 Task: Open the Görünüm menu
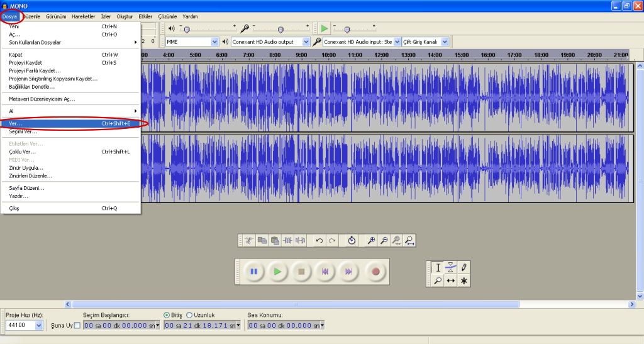point(56,16)
